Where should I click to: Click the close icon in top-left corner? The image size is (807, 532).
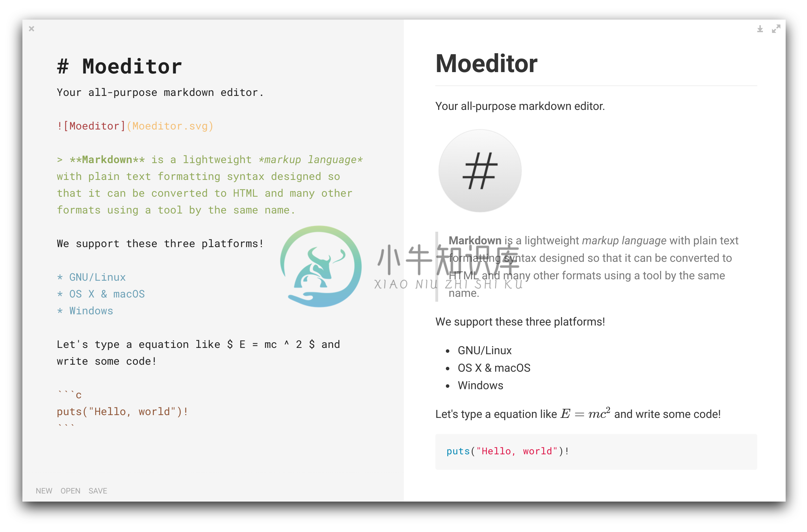[31, 28]
